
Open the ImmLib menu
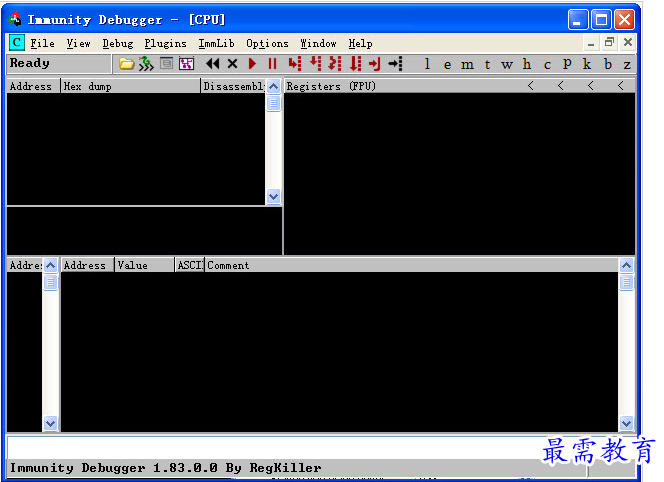click(216, 43)
